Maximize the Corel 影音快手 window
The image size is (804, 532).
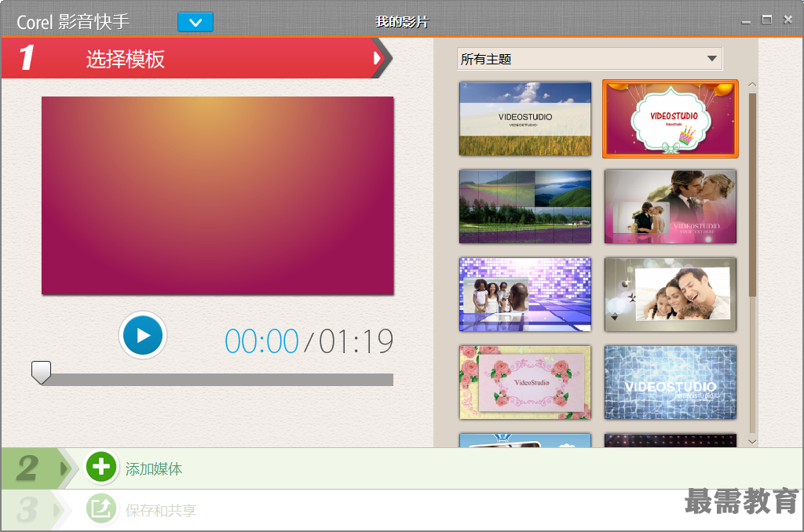pos(766,20)
